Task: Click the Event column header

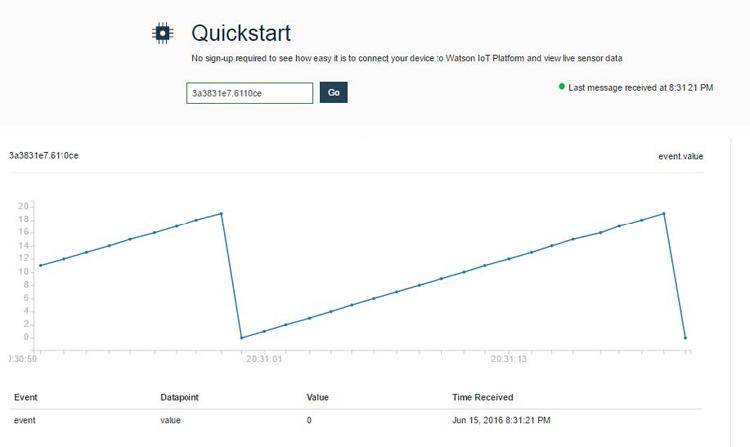Action: click(25, 397)
